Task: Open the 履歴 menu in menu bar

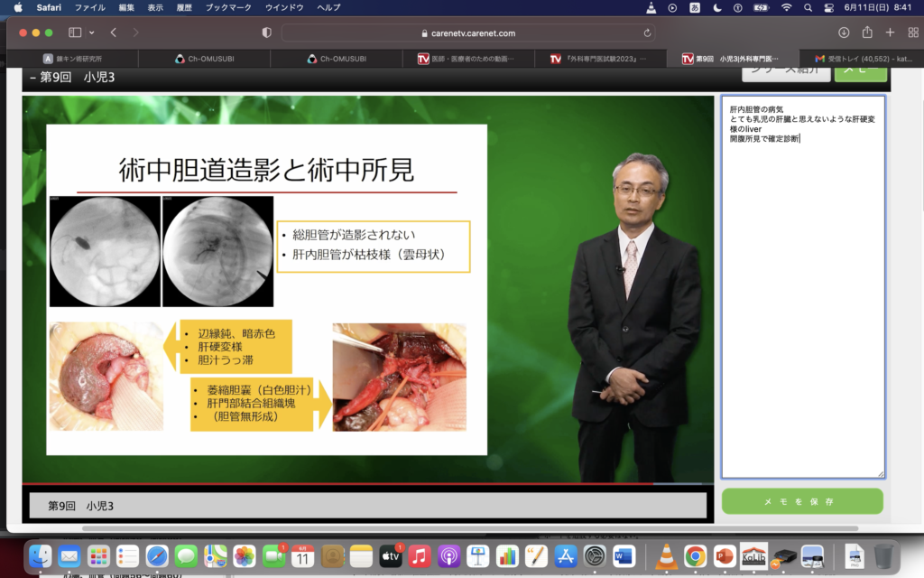Action: click(185, 7)
